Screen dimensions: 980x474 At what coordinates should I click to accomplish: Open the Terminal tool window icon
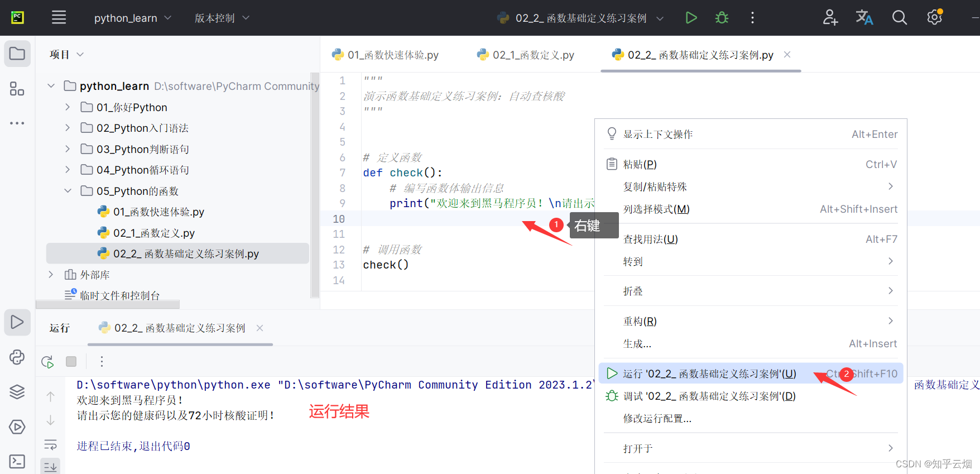(x=17, y=462)
